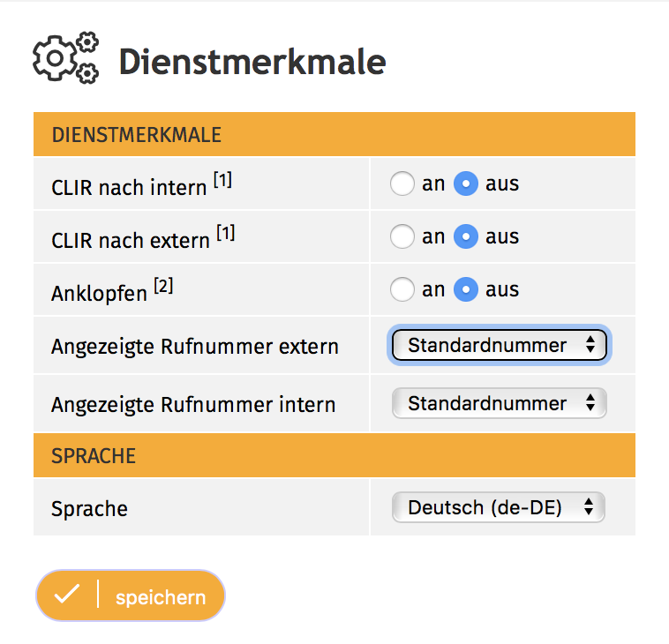Open Angezeigte Rufnummer extern dropdown
This screenshot has width=669, height=644.
499,346
